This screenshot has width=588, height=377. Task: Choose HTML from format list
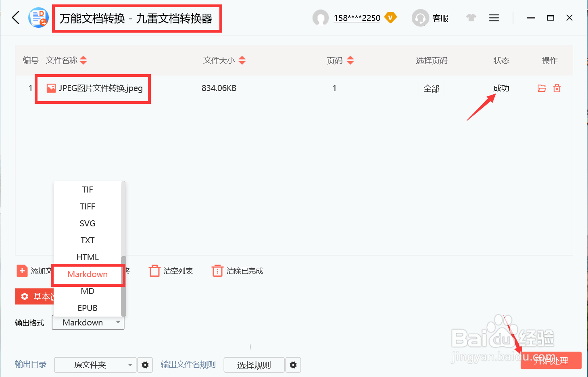88,257
